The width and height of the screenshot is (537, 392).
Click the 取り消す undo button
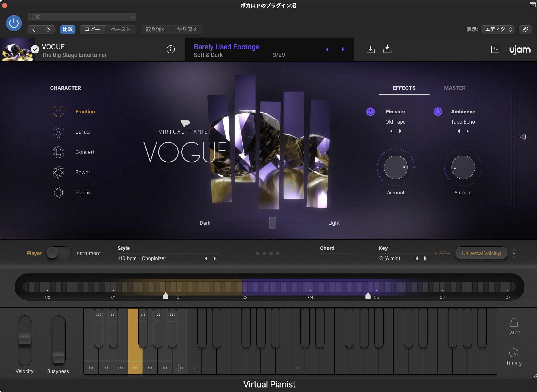156,30
